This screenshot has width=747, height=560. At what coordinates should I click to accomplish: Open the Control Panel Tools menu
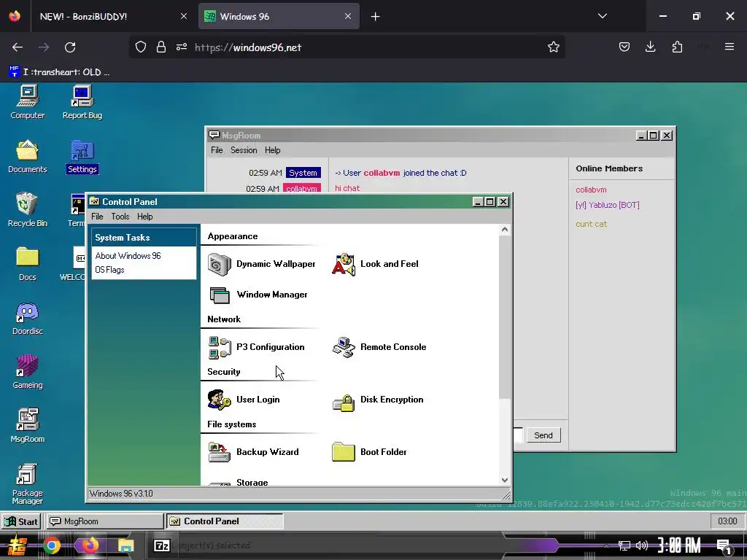coord(120,217)
